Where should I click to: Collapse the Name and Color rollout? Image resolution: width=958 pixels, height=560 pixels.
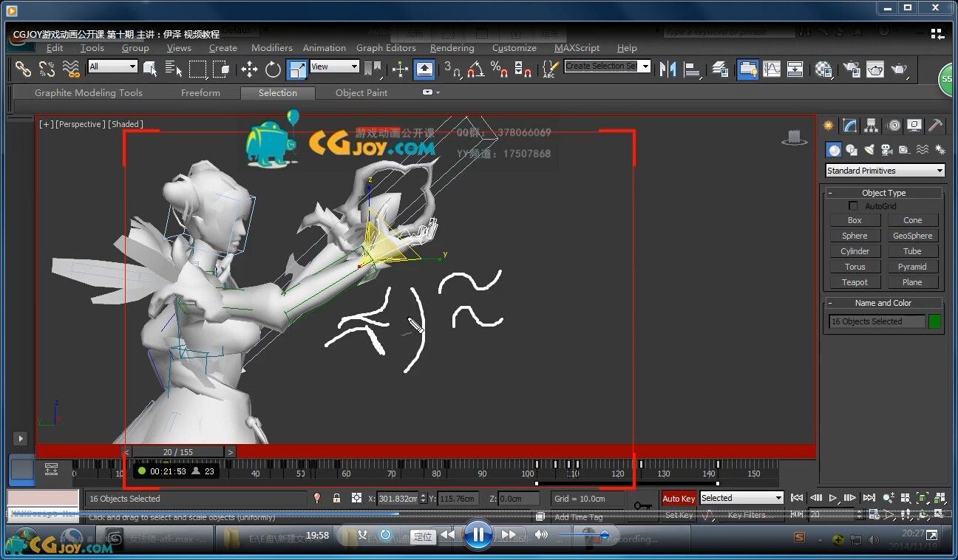[884, 303]
